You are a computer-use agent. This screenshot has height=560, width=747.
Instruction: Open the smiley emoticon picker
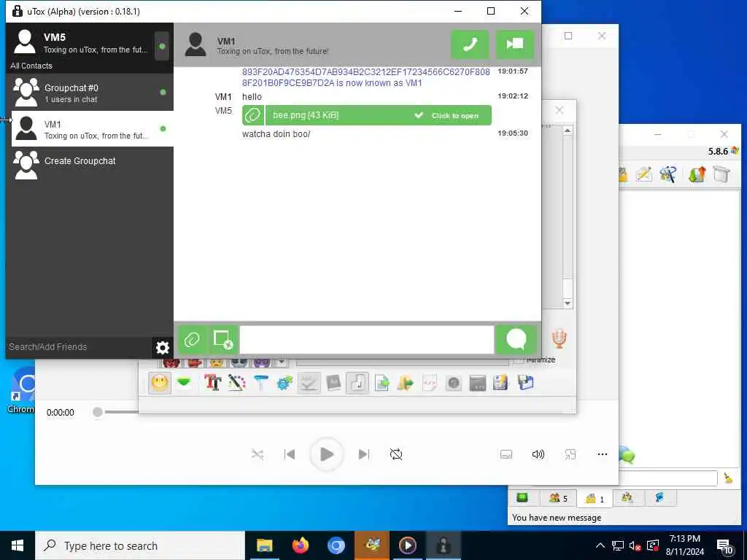coord(160,383)
